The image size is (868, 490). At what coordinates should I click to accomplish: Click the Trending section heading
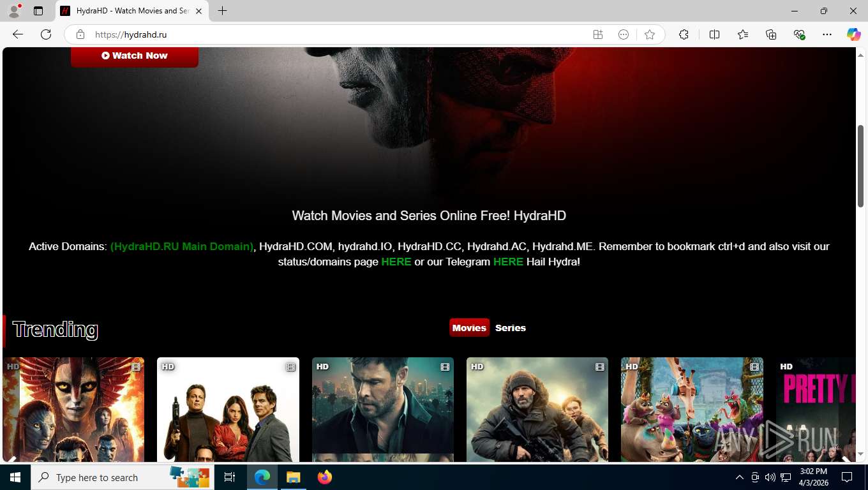(x=55, y=329)
